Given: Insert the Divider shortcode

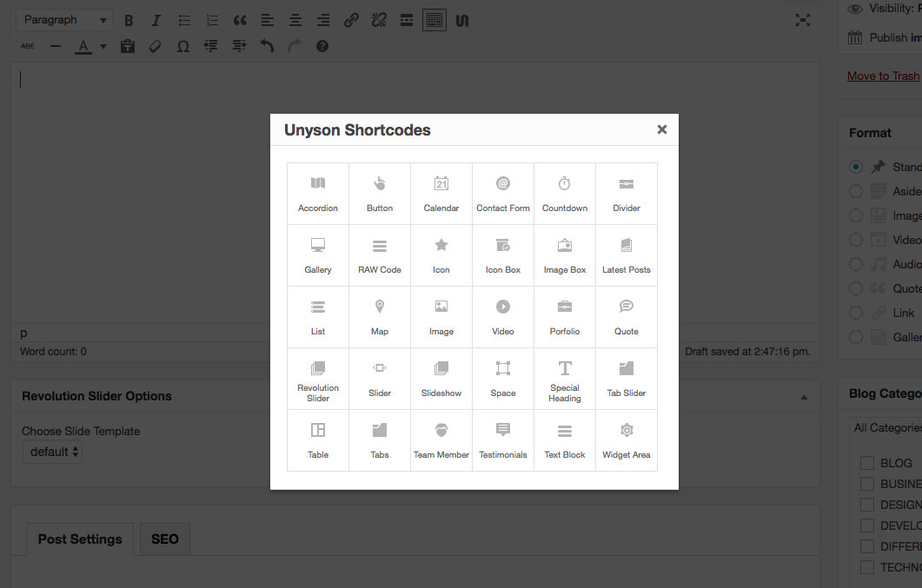Looking at the screenshot, I should [x=627, y=194].
